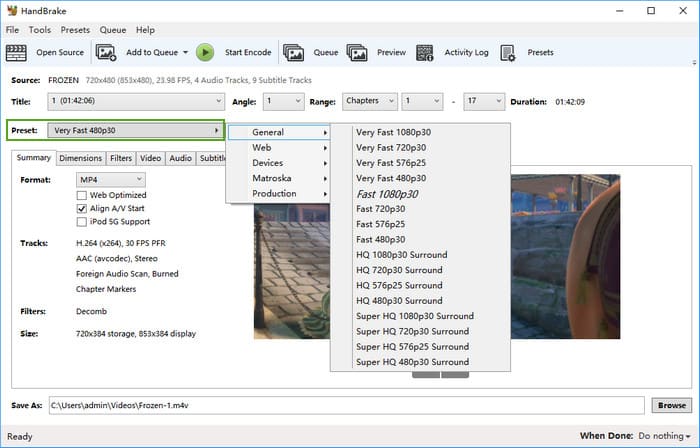Click the HandBrake app logo in title bar
Viewport: 700px width, 448px height.
pyautogui.click(x=12, y=10)
